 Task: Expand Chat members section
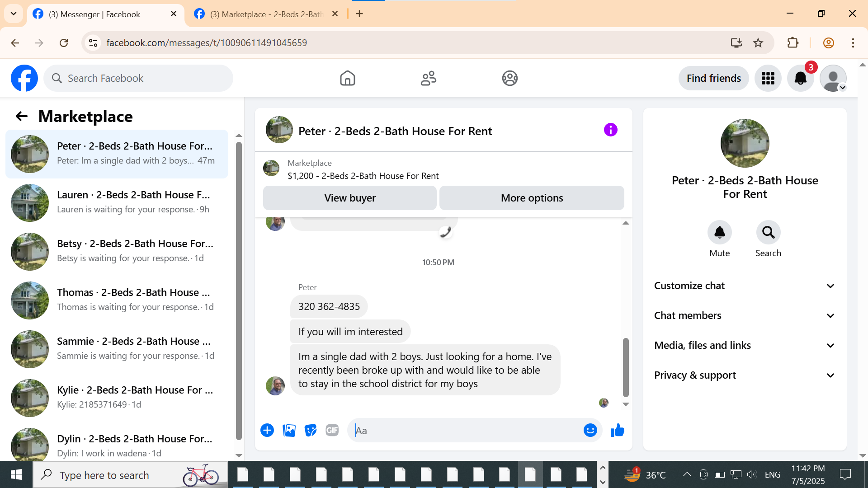tap(745, 316)
